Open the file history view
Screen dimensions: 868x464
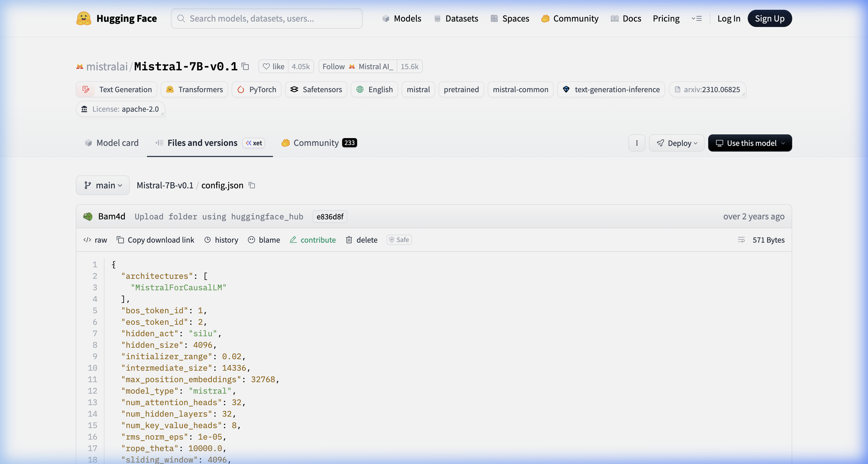221,240
